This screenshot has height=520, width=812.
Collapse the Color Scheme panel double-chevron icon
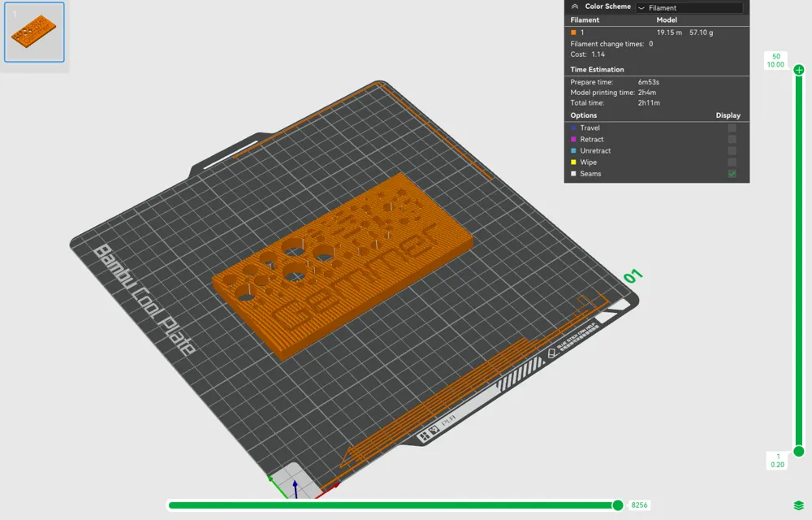pyautogui.click(x=575, y=6)
